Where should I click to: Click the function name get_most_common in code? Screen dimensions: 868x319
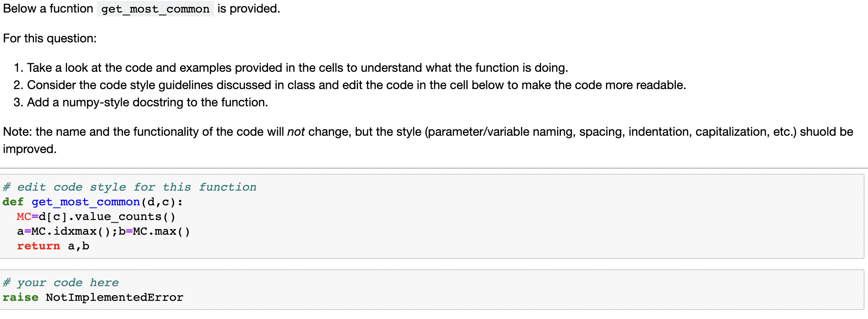click(86, 202)
